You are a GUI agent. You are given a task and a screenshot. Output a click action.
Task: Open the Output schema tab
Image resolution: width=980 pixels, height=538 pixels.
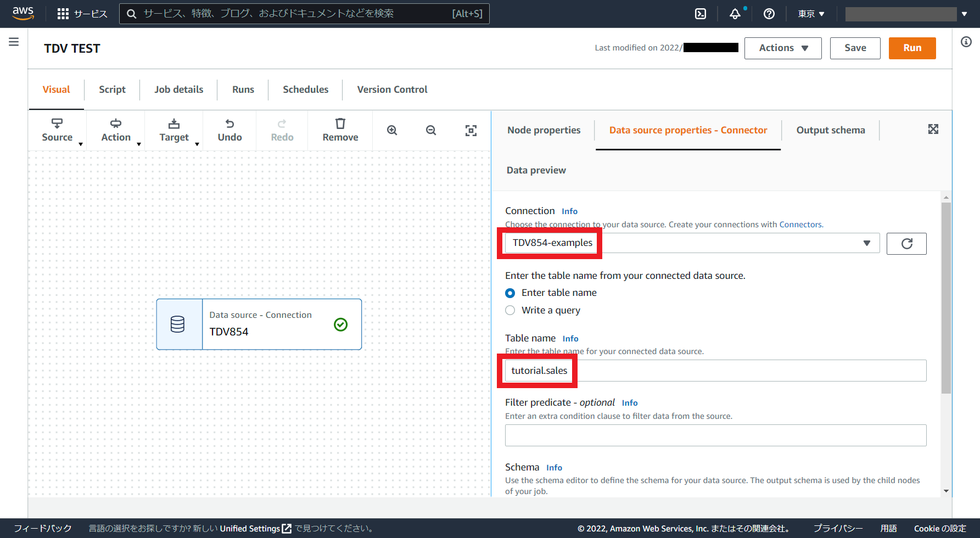pos(831,130)
